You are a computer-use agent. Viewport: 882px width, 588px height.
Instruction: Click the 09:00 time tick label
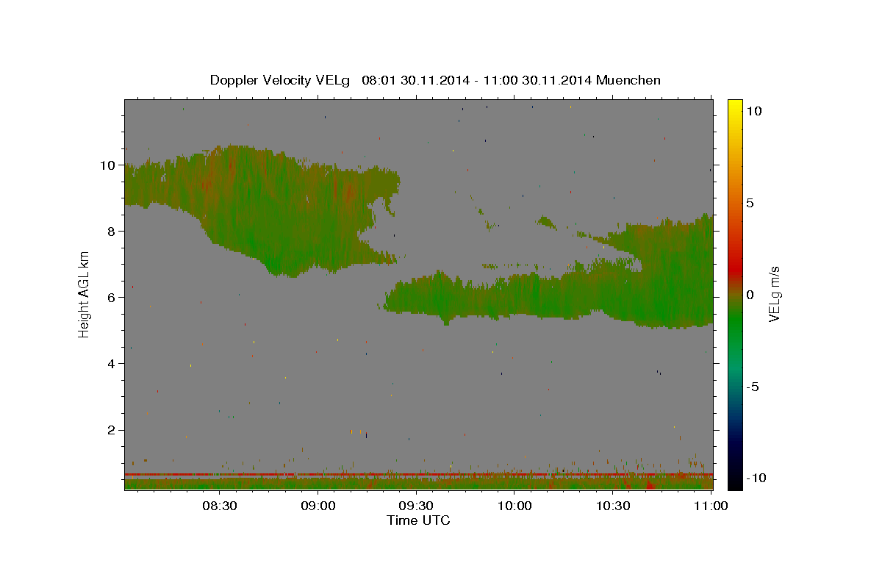(x=318, y=506)
